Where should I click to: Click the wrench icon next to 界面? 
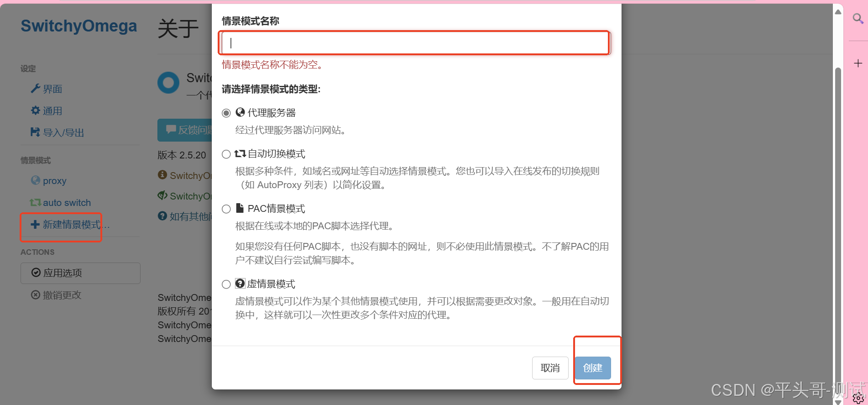coord(35,89)
